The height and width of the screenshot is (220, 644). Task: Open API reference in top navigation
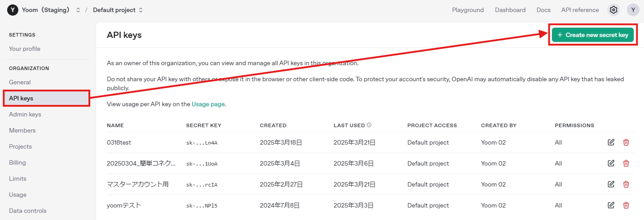580,10
